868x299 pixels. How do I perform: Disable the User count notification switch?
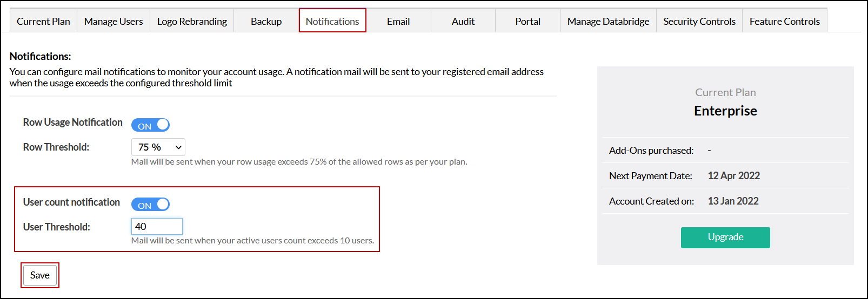click(151, 205)
